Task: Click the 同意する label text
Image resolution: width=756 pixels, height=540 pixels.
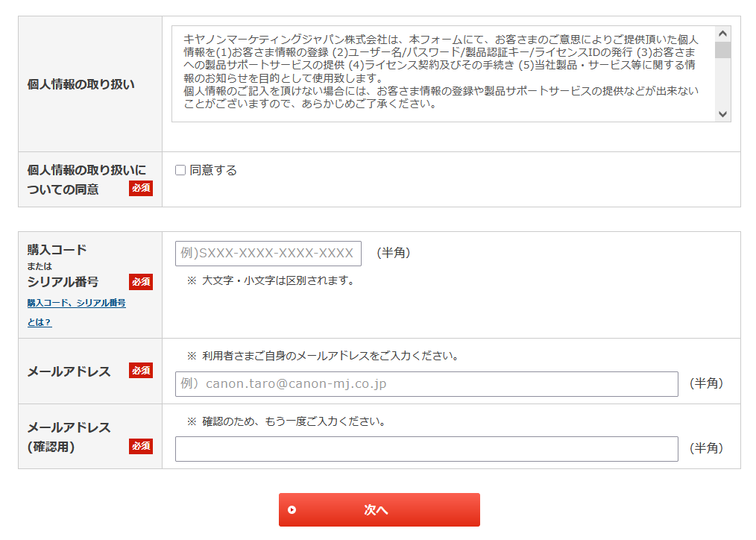Action: (x=213, y=170)
